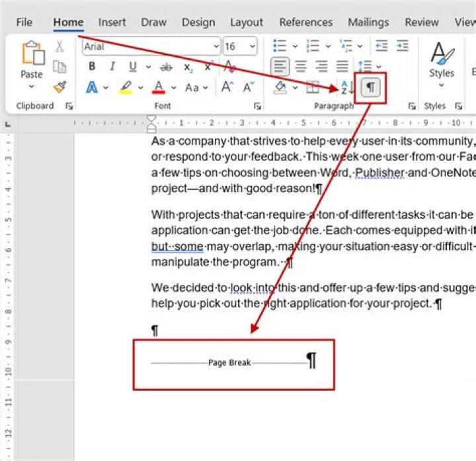Viewport: 476px width, 461px height.
Task: Switch to the References tab
Action: tap(305, 22)
